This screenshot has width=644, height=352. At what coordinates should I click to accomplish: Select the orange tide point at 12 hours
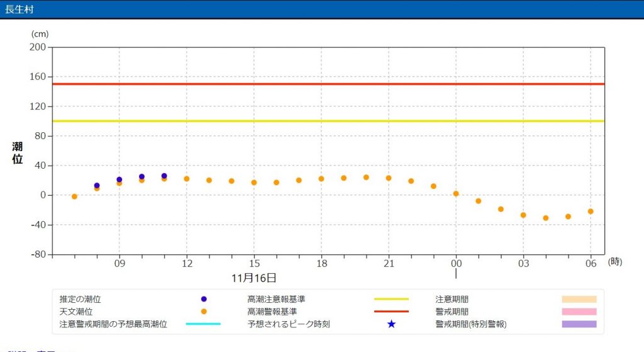point(186,179)
